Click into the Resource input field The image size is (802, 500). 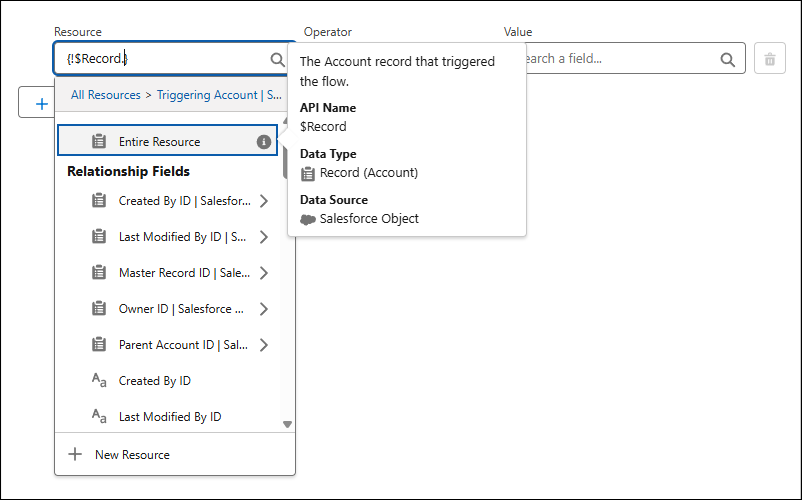(x=160, y=60)
